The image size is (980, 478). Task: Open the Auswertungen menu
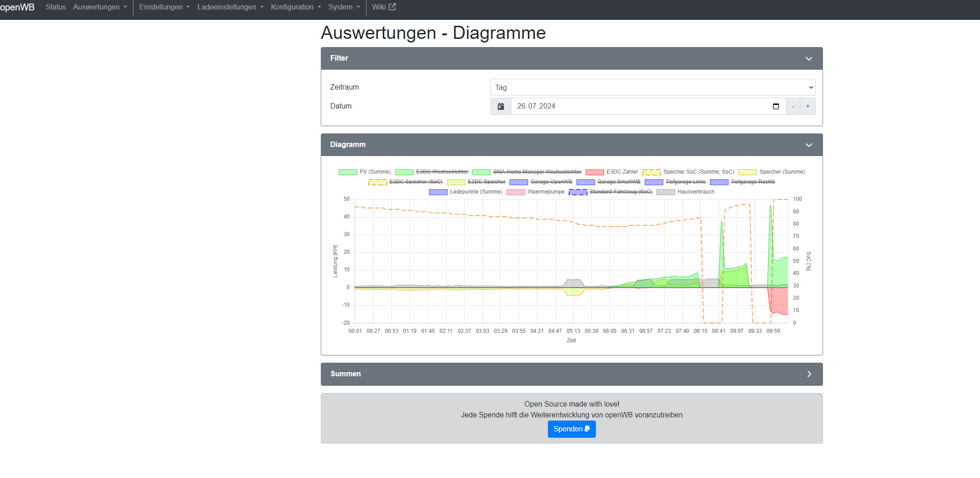[100, 7]
